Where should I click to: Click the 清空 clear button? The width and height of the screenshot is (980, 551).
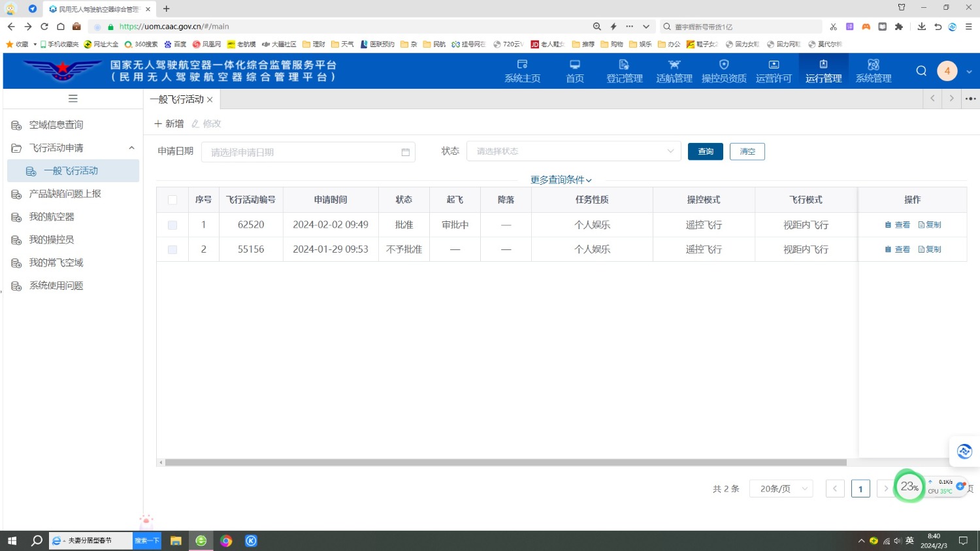click(x=747, y=151)
